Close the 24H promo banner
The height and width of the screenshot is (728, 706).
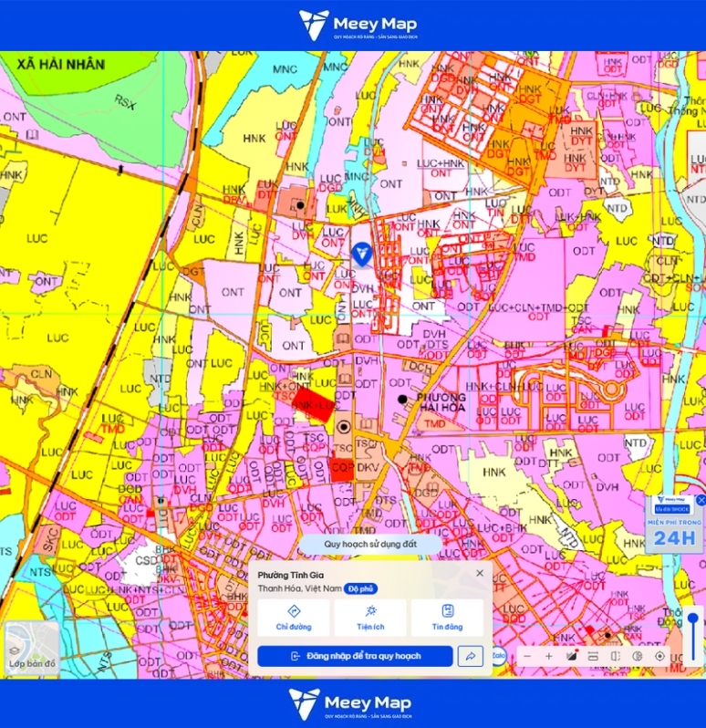(x=701, y=500)
